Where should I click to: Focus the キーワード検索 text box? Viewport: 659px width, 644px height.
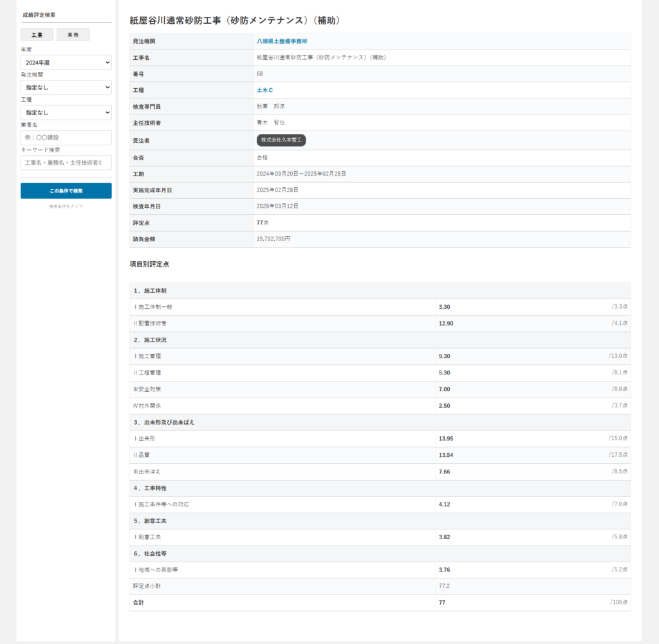tap(66, 163)
